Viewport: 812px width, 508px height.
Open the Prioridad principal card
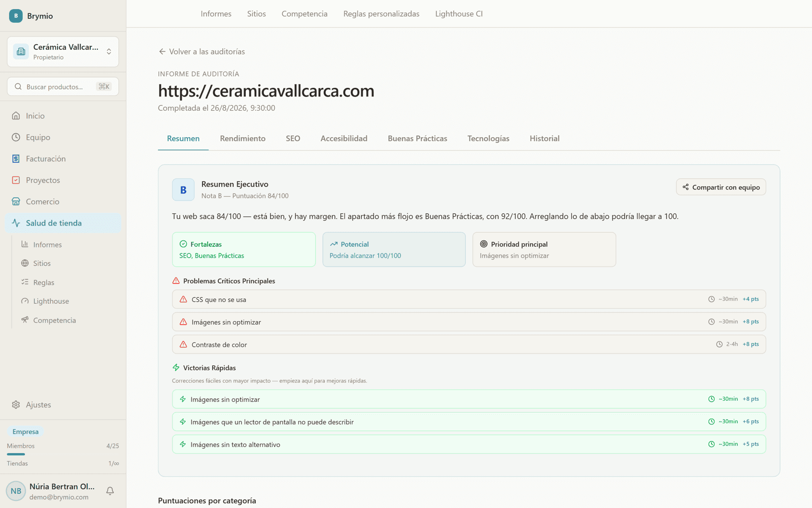click(544, 249)
